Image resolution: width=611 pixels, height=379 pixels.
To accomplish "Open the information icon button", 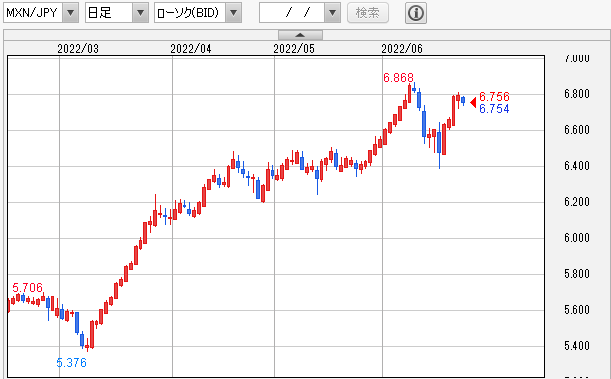I will pyautogui.click(x=416, y=13).
